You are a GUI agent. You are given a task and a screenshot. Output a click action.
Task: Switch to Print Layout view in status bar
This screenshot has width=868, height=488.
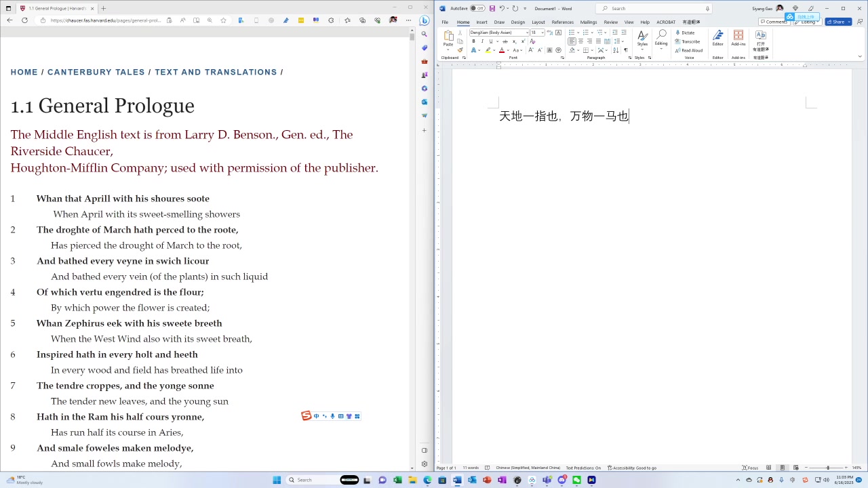pyautogui.click(x=782, y=468)
